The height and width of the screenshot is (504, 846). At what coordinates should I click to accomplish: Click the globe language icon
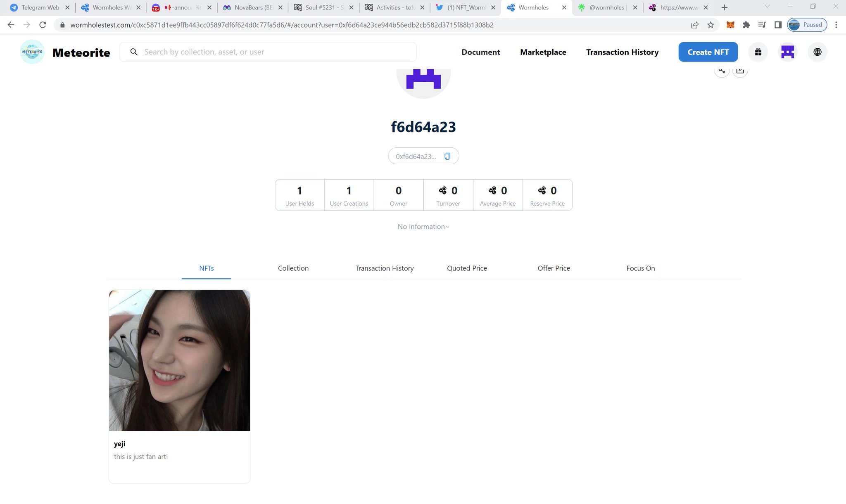pos(817,52)
